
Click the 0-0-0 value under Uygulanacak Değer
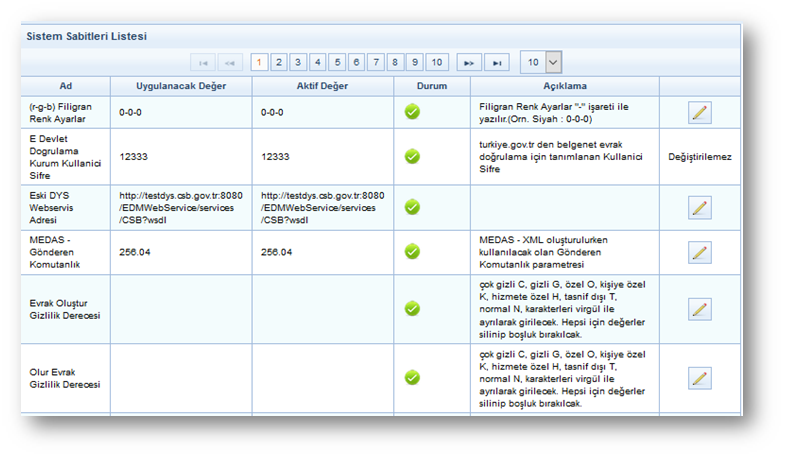point(130,113)
